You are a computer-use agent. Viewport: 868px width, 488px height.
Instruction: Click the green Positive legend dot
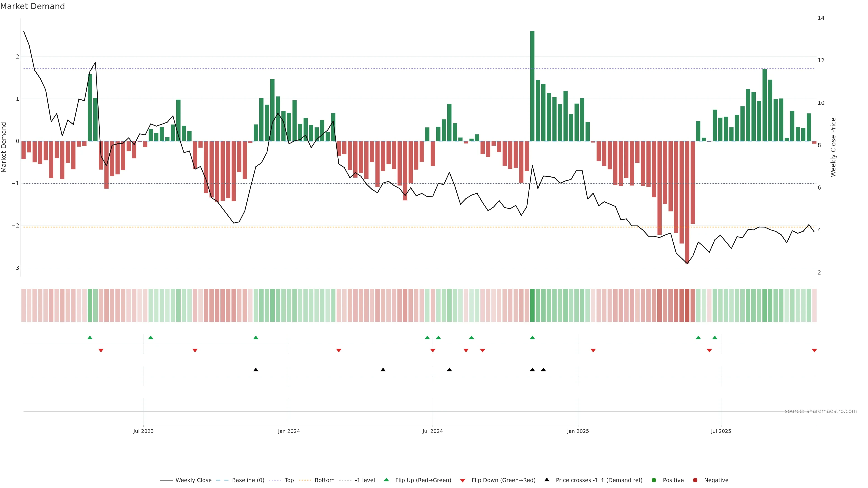(654, 480)
